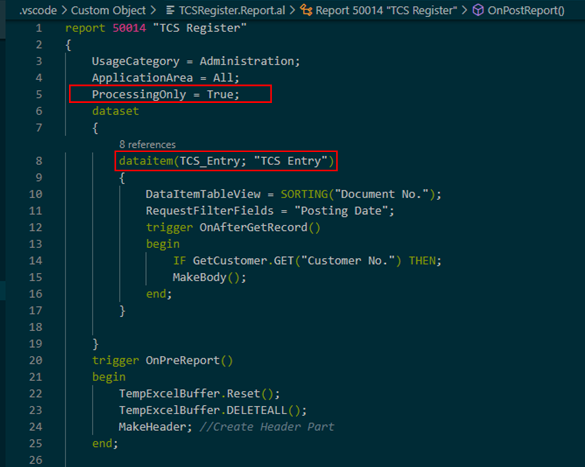Open Report 50014 "TCS Register" breadcrumb

click(x=386, y=10)
